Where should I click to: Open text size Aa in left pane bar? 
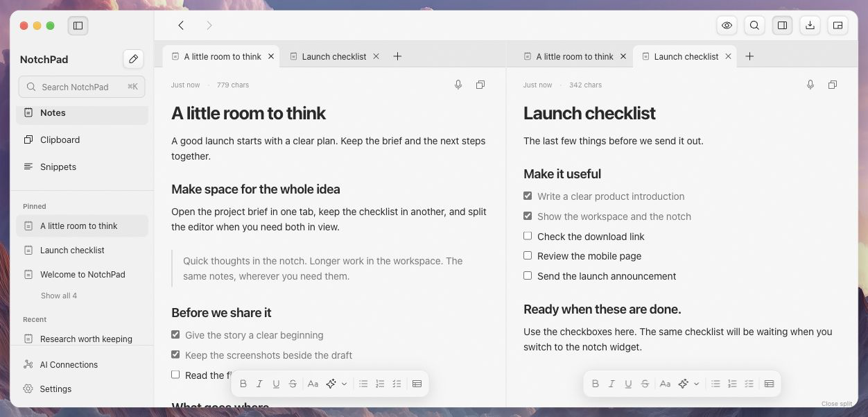tap(313, 384)
